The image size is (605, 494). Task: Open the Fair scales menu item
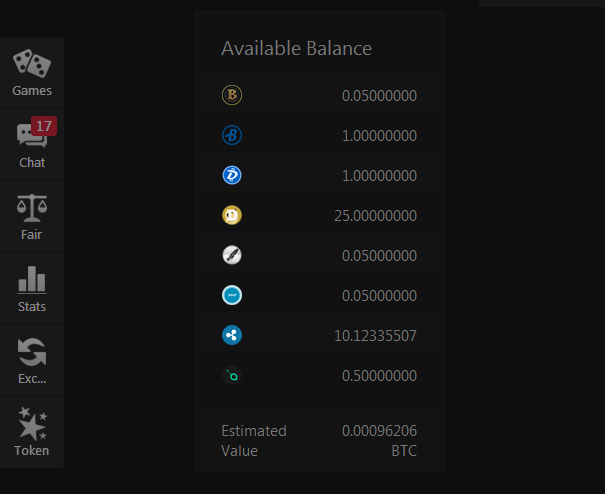[32, 217]
